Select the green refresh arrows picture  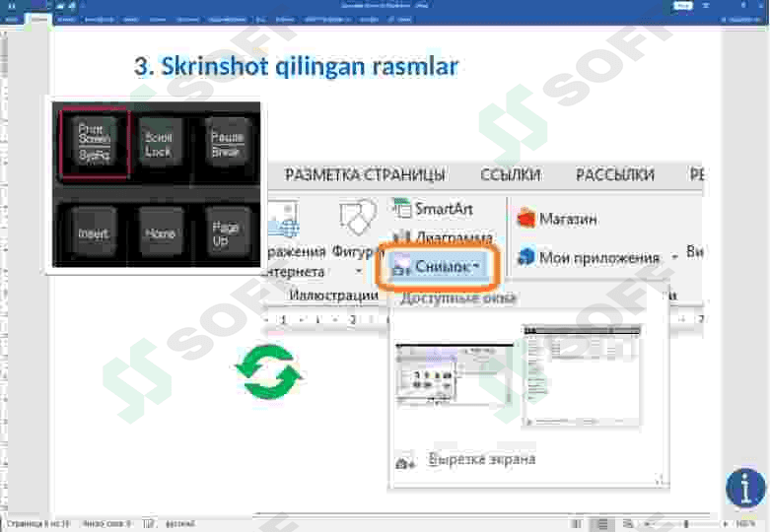pos(269,371)
